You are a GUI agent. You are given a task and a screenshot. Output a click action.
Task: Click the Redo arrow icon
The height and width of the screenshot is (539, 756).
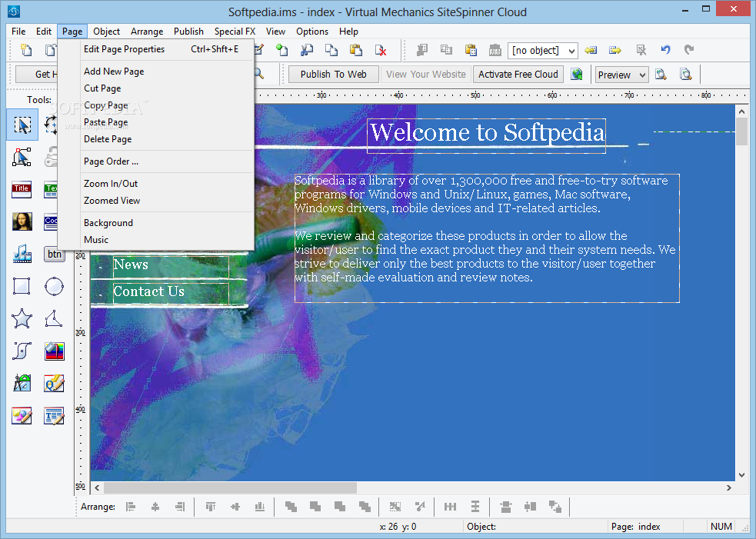click(x=689, y=50)
